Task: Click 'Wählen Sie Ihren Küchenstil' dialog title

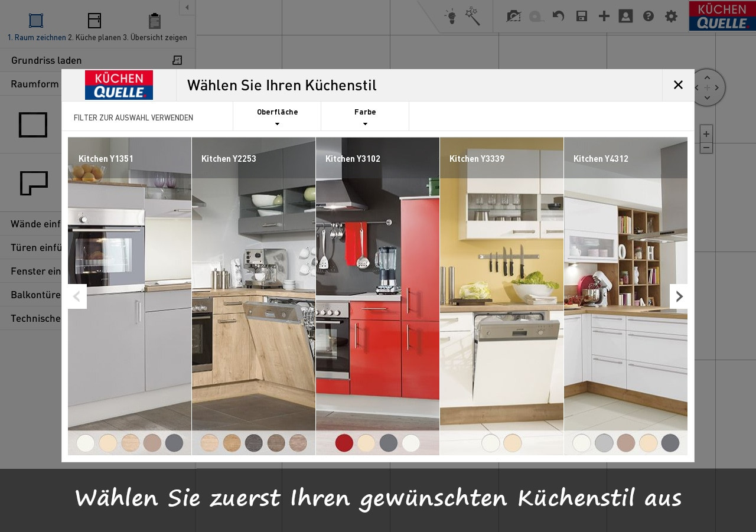Action: click(282, 85)
